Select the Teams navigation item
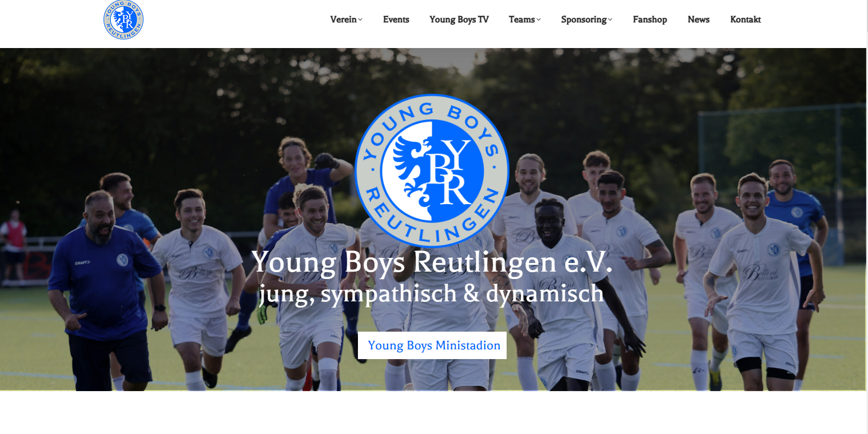Screen dimensions: 868x434 (522, 19)
